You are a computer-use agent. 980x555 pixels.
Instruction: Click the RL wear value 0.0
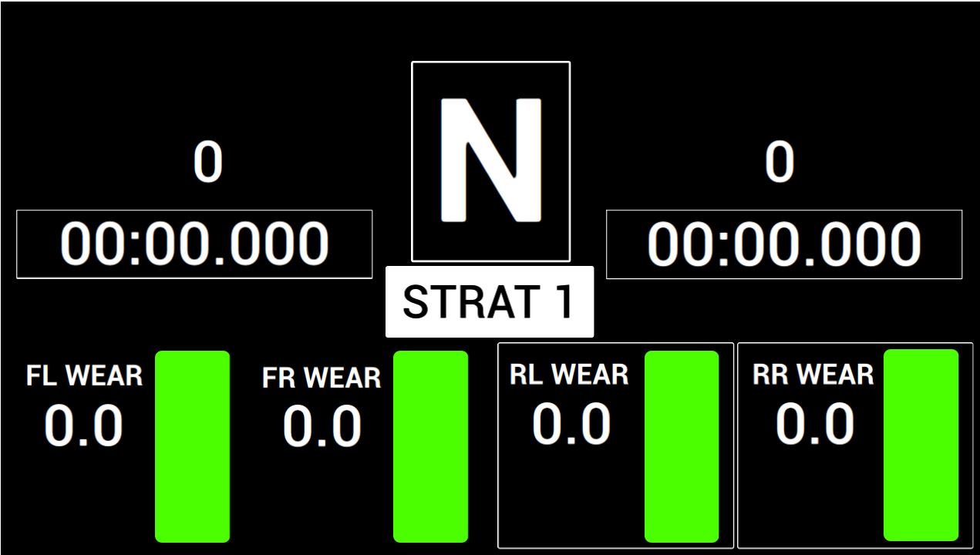(x=571, y=423)
